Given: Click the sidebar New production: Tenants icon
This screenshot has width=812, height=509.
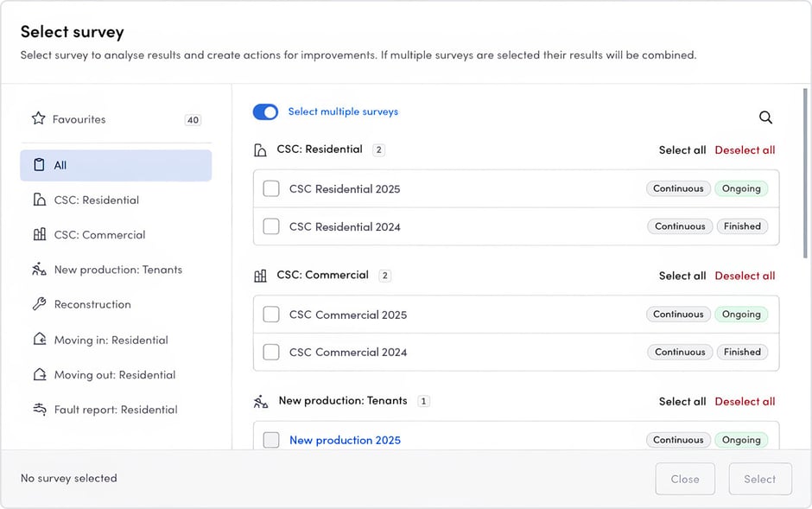Looking at the screenshot, I should [x=39, y=270].
